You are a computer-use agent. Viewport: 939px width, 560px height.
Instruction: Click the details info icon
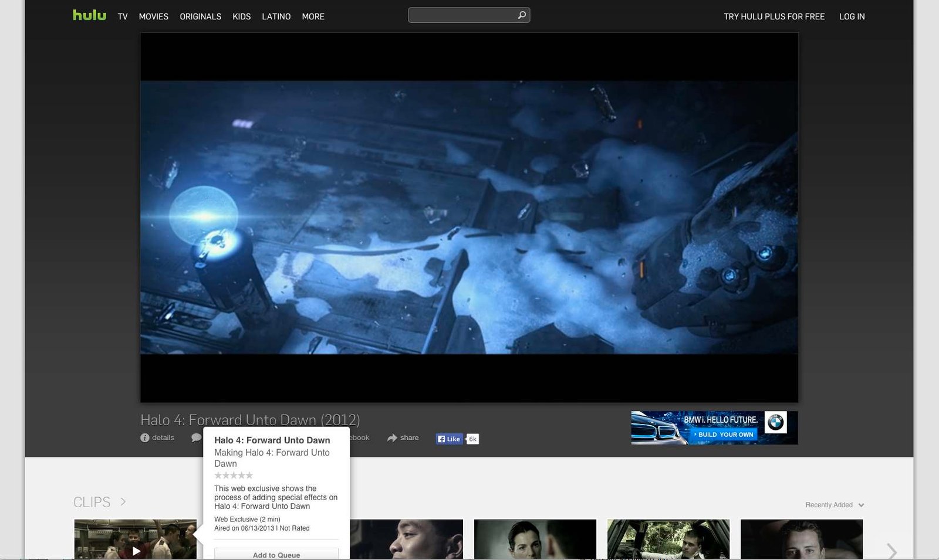pos(145,438)
